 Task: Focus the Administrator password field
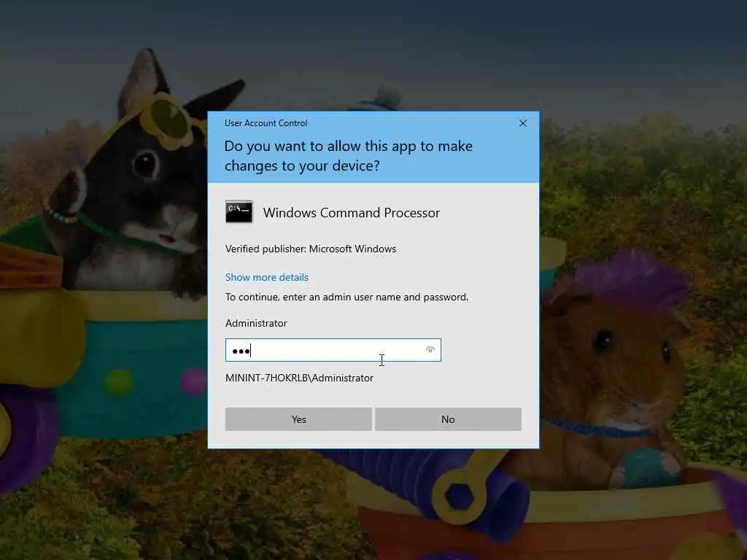[x=333, y=350]
